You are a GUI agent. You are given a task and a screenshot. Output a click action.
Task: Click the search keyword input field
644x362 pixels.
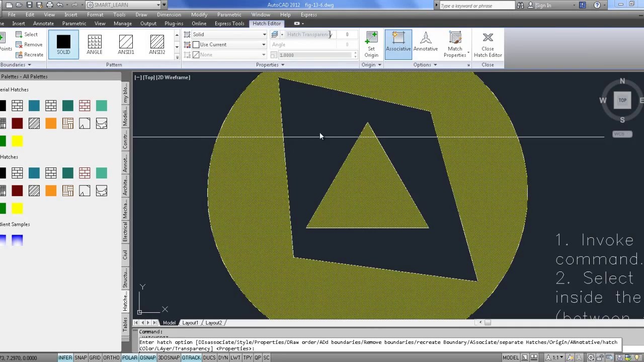coord(476,6)
